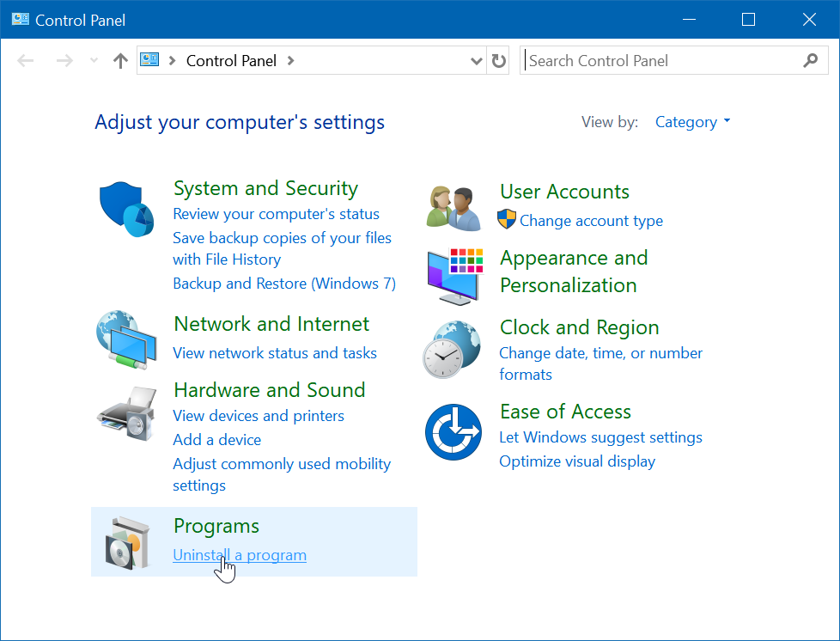Open the Hardware and Sound printer icon
The image size is (840, 641).
pyautogui.click(x=126, y=413)
